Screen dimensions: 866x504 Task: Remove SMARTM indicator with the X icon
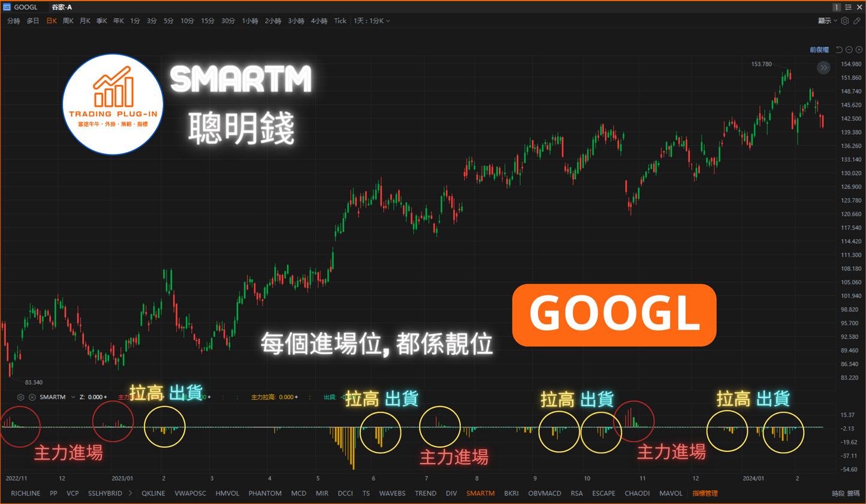32,397
